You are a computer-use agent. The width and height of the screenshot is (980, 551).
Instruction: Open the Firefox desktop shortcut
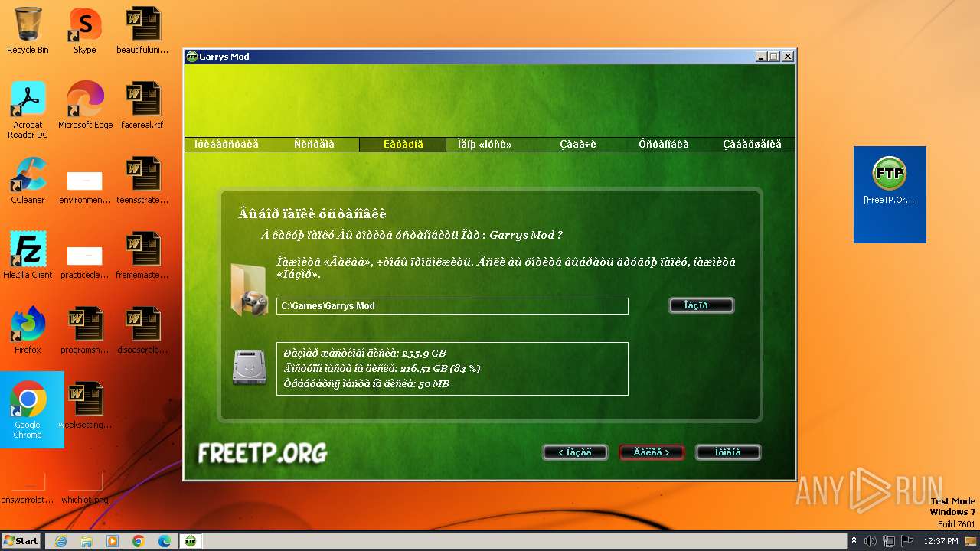(28, 331)
